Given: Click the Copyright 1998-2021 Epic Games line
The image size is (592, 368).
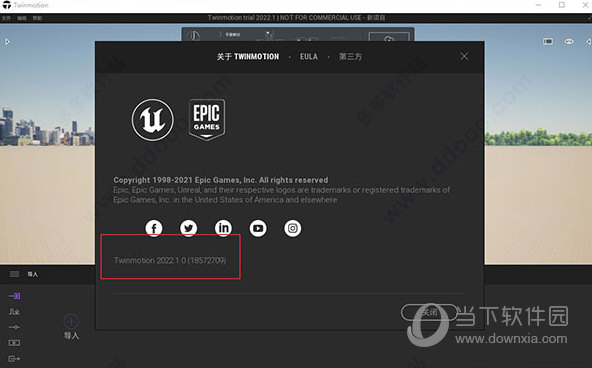Looking at the screenshot, I should tap(221, 180).
